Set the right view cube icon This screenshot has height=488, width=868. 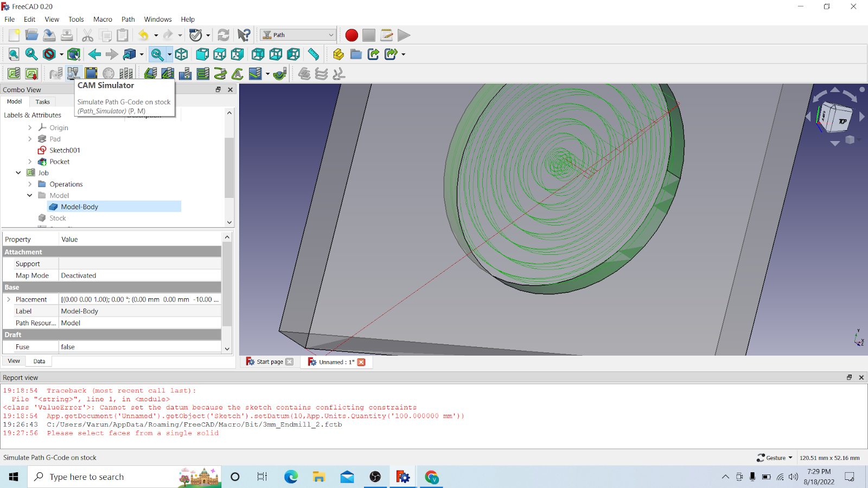237,54
